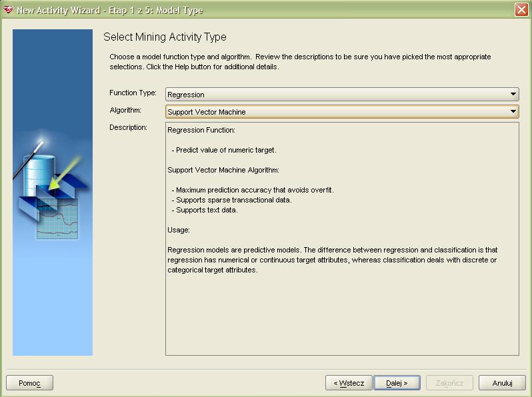Click the 'Regression models are predictive models' paragraph
The width and height of the screenshot is (532, 397).
pos(333,260)
